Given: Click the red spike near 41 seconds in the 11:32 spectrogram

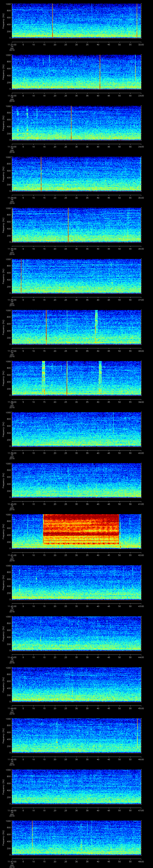Looking at the screenshot, I should pos(100,72).
